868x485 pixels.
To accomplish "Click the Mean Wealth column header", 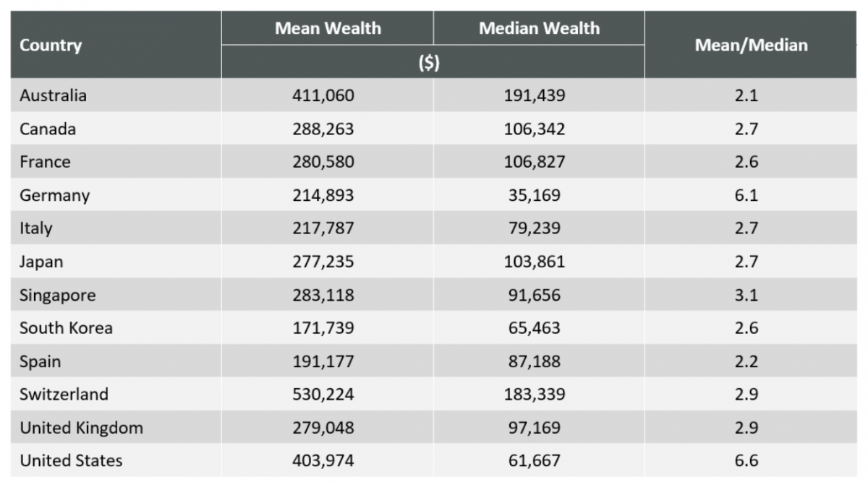I will tap(328, 29).
